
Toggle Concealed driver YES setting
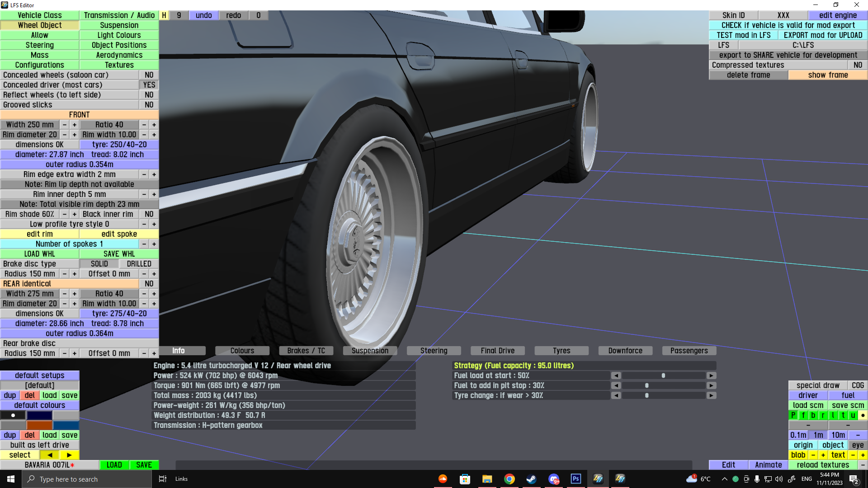149,85
